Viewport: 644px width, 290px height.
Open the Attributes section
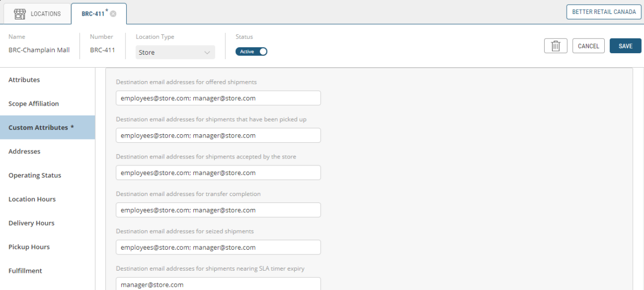point(24,80)
